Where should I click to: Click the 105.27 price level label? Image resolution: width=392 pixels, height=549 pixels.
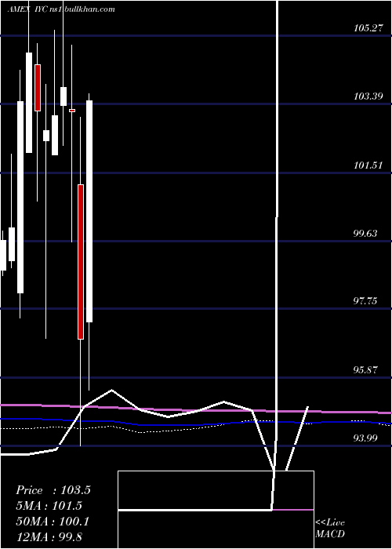tap(368, 28)
